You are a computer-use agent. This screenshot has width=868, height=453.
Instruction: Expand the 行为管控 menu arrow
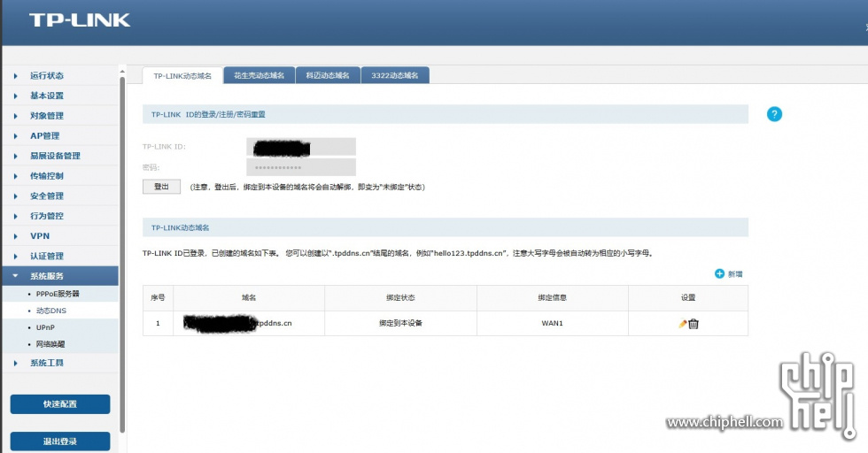[x=16, y=216]
